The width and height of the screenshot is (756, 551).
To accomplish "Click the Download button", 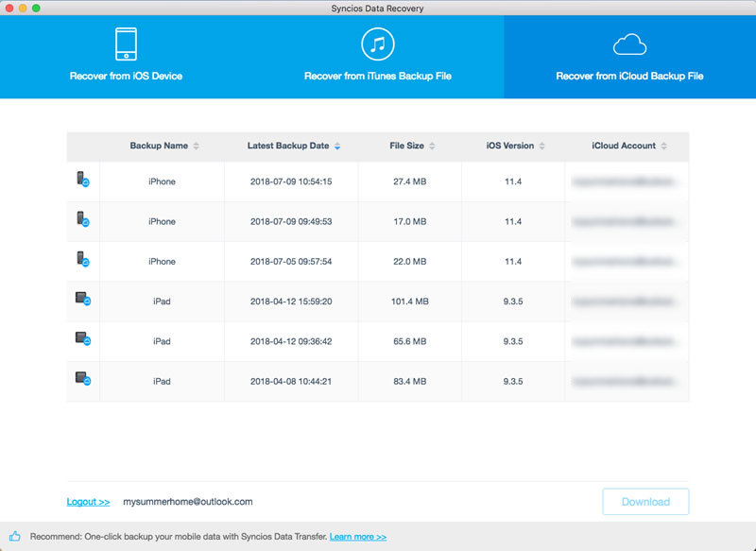I will click(645, 502).
